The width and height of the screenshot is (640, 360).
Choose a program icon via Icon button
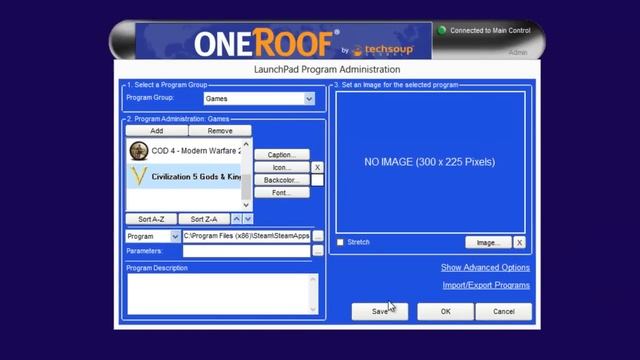(282, 167)
